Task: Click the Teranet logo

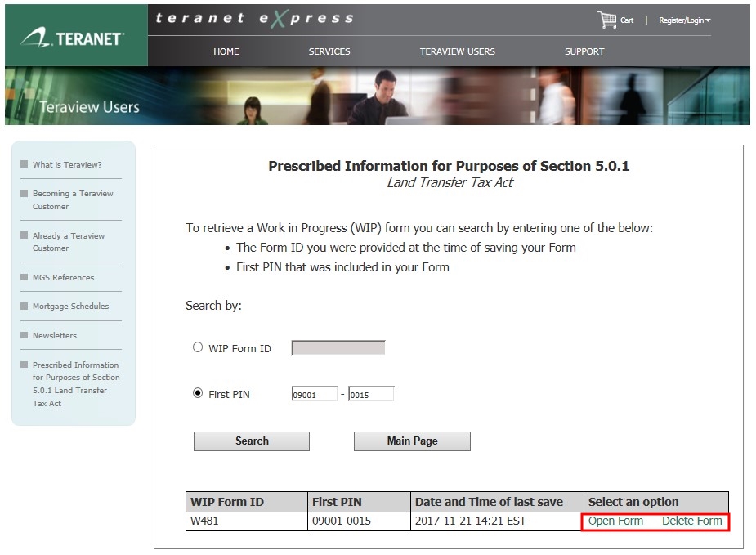Action: [74, 38]
